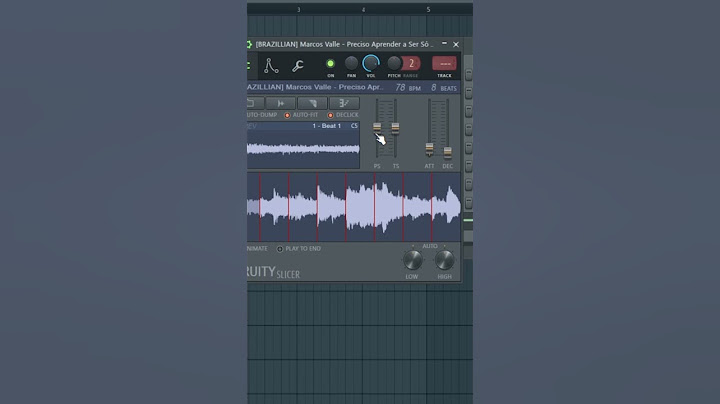The image size is (720, 404).
Task: Click the ATT attack slider
Action: (429, 149)
